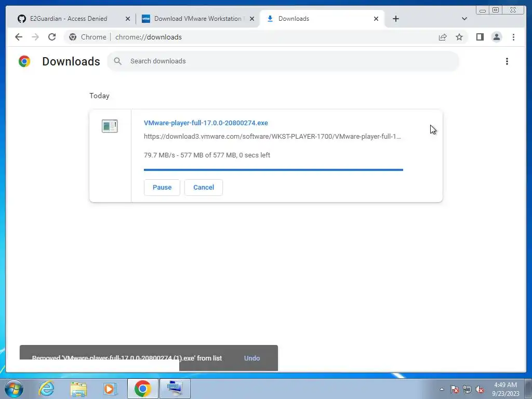532x399 pixels.
Task: Reload the downloads page
Action: point(52,37)
